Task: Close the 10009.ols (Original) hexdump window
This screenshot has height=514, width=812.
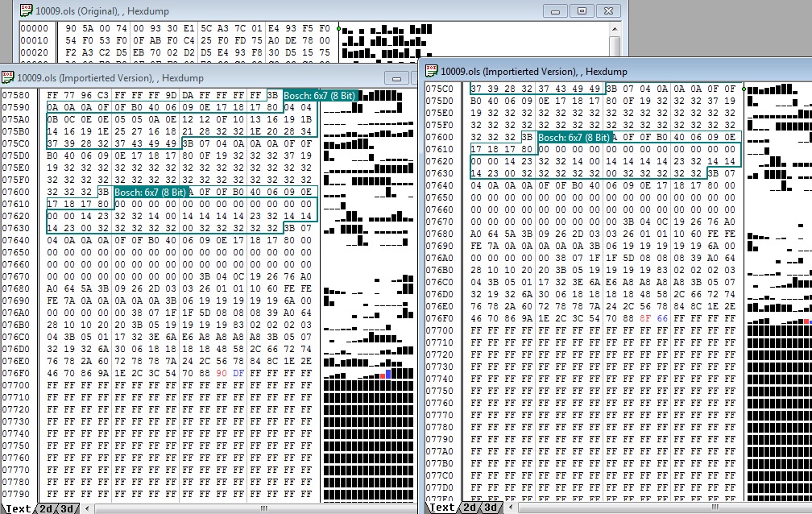Action: [607, 11]
